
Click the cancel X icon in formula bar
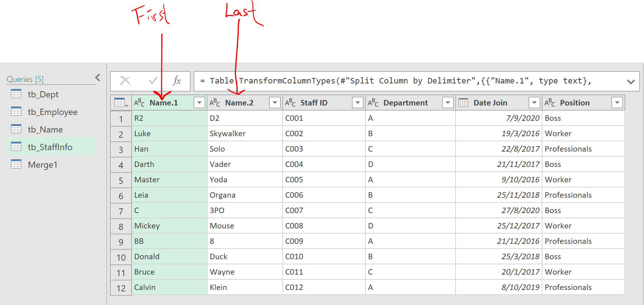(x=125, y=81)
